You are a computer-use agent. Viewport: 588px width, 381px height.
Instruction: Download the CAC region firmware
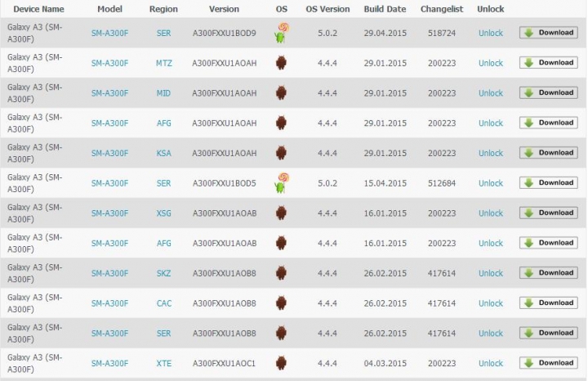549,303
